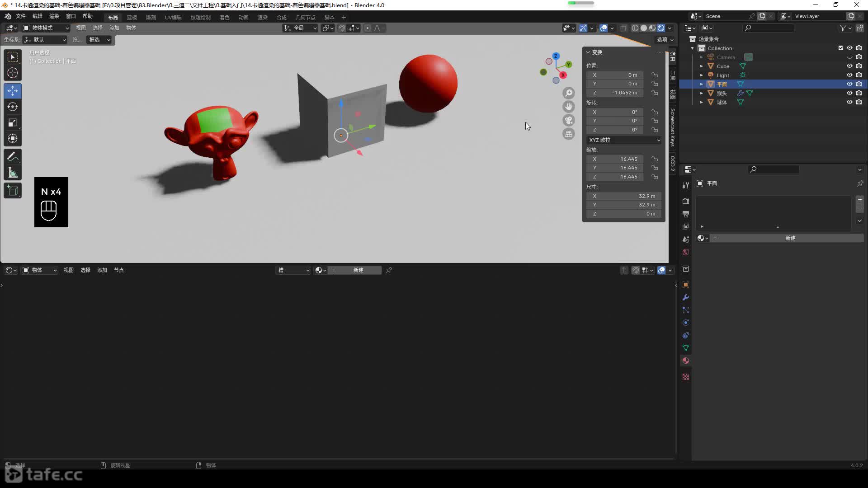Select the Annotate pencil tool
Viewport: 868px width, 488px height.
(13, 157)
